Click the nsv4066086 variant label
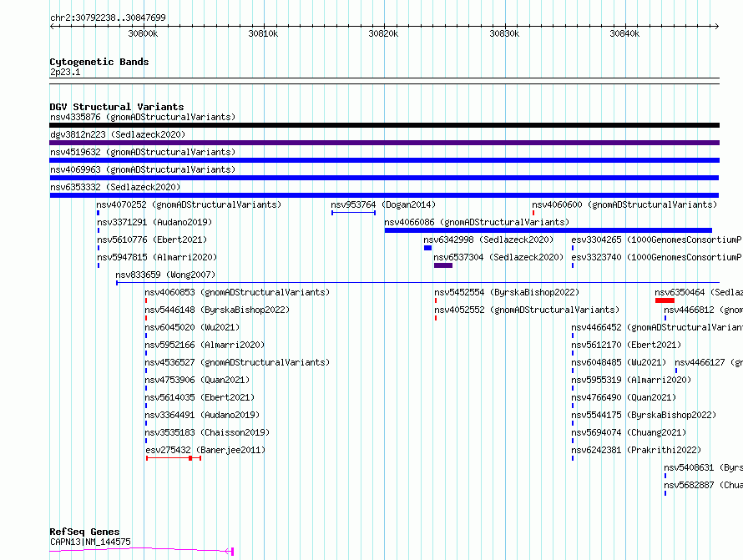 [477, 222]
